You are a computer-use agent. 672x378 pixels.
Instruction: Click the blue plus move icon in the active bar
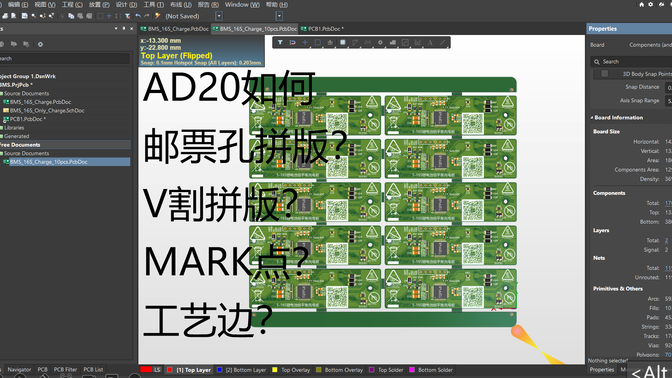tap(305, 42)
